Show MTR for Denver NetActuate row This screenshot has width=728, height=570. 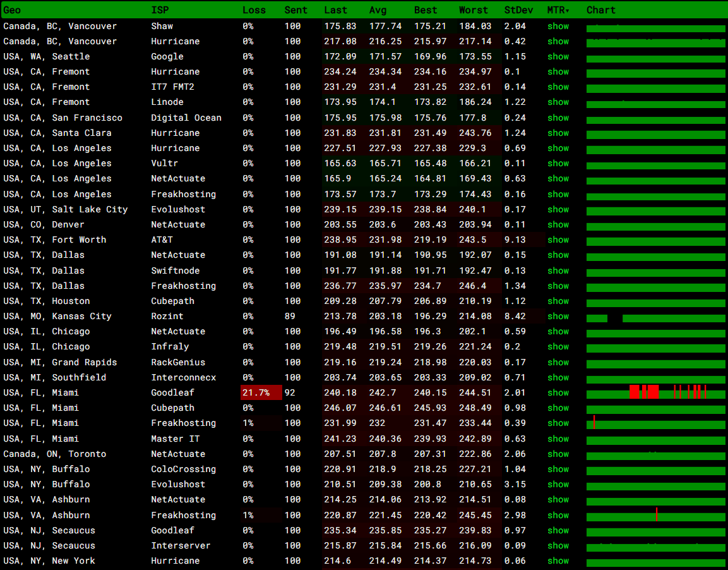[558, 225]
